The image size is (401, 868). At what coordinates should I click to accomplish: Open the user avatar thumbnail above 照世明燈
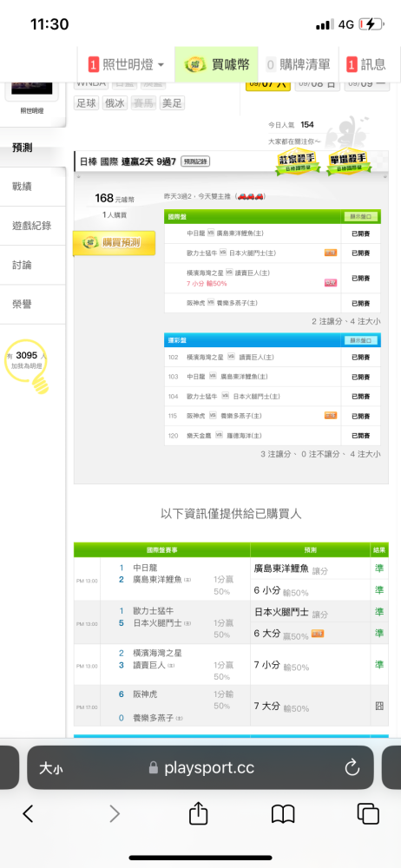(32, 89)
